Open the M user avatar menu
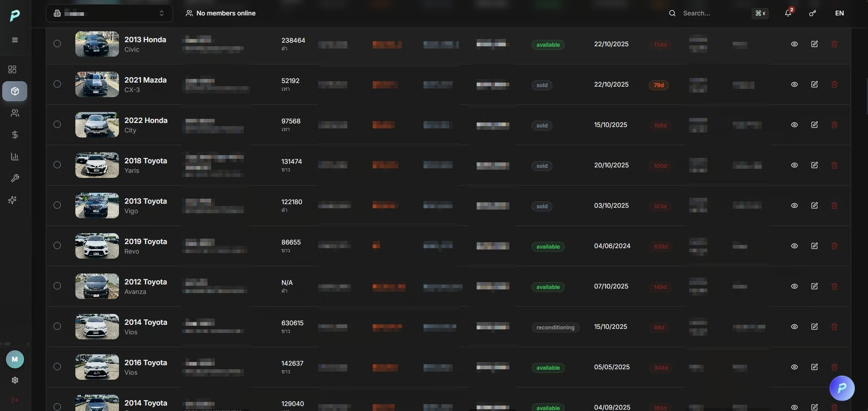The width and height of the screenshot is (868, 411). tap(15, 359)
